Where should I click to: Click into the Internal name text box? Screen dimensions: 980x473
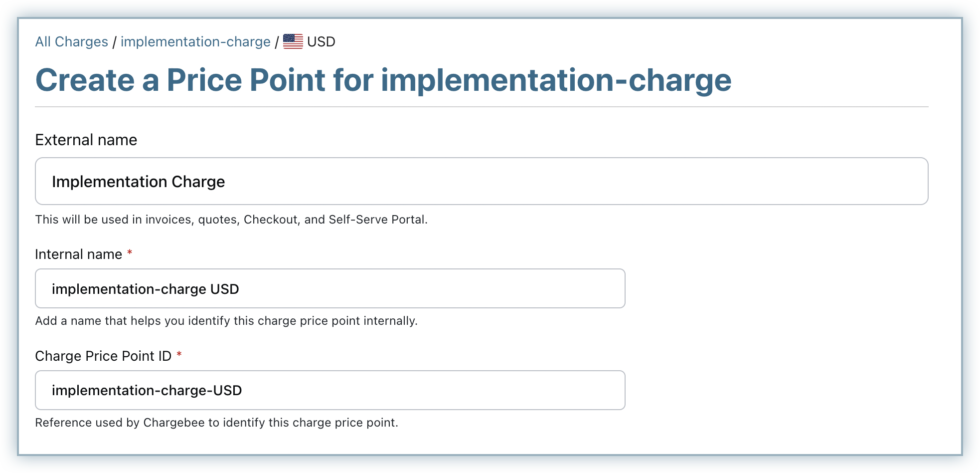tap(329, 289)
